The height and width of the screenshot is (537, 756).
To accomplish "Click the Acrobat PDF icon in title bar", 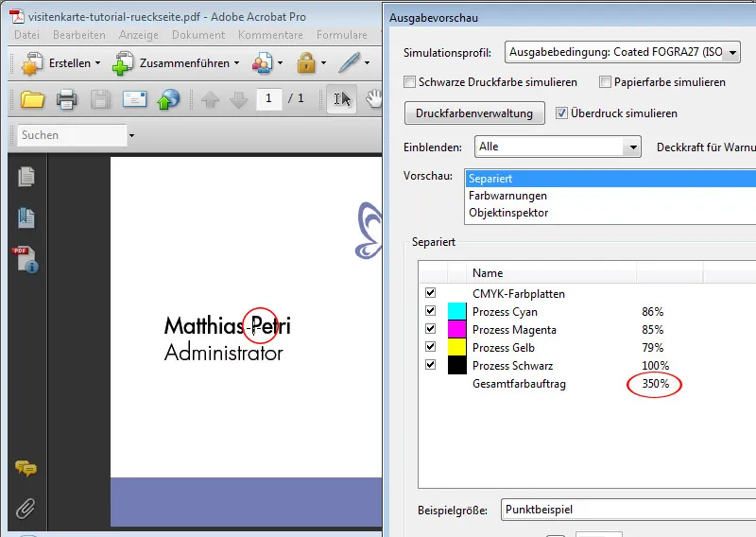I will pos(17,16).
